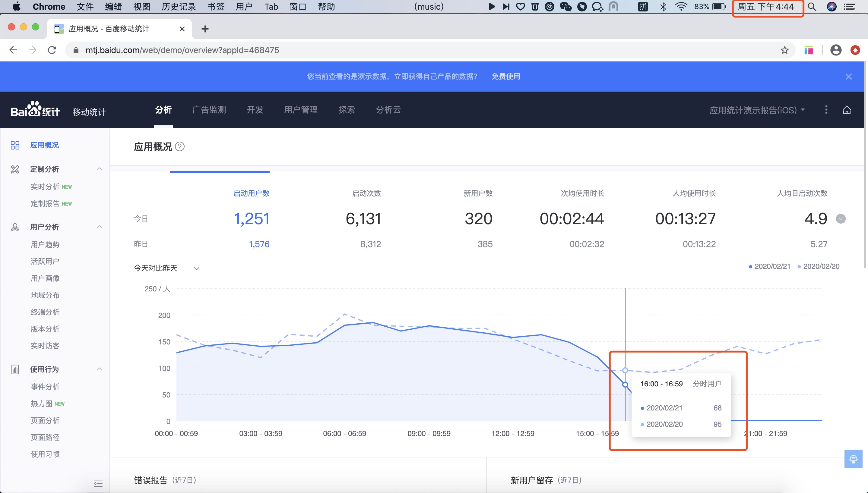Open 热力图 in the sidebar
Viewport: 868px width, 493px height.
tap(41, 404)
